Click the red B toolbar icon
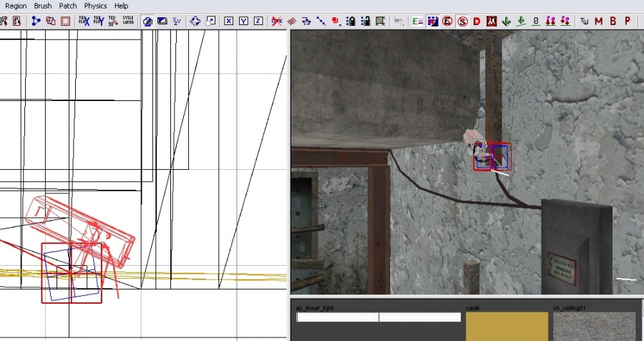Image resolution: width=644 pixels, height=341 pixels. coord(613,21)
